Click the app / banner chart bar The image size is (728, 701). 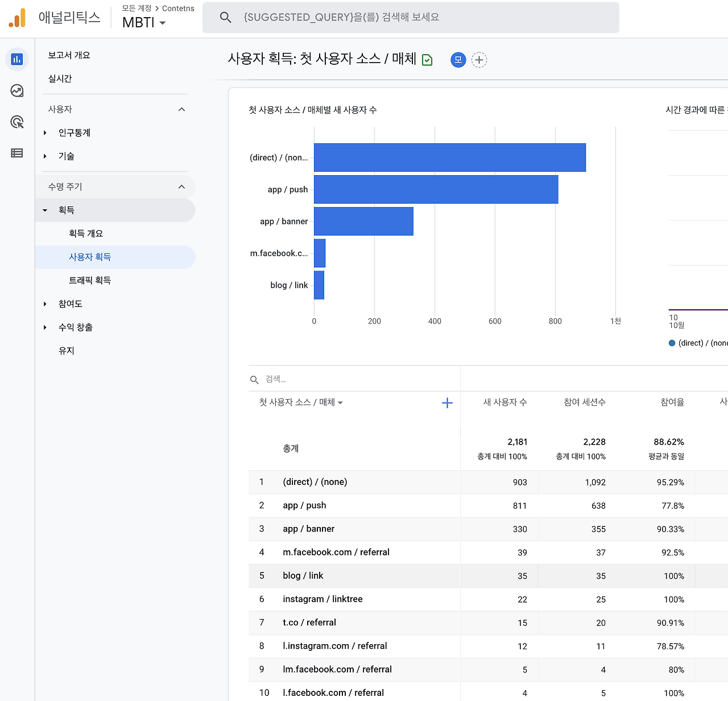[x=363, y=221]
